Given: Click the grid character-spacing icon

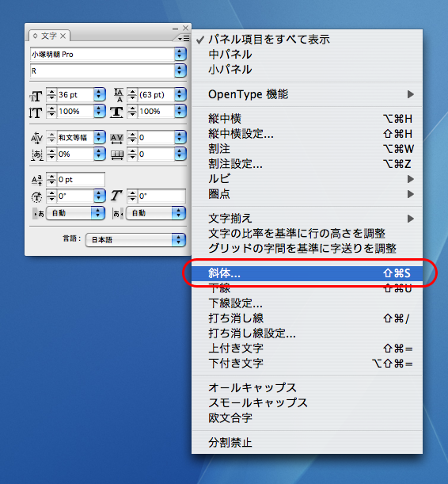Looking at the screenshot, I should click(x=117, y=155).
